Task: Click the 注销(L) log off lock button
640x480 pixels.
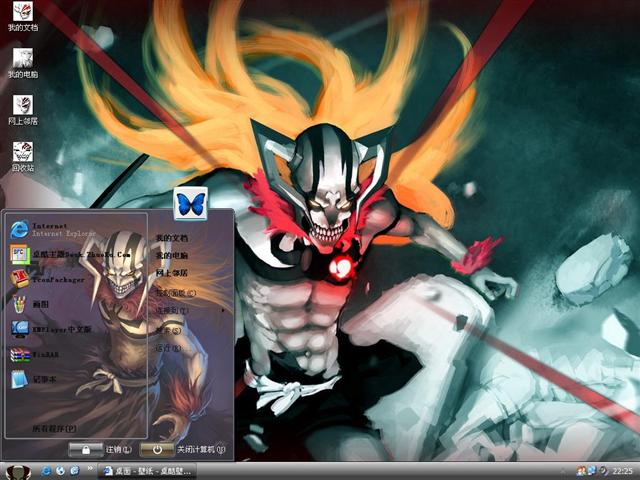Action: coord(86,449)
